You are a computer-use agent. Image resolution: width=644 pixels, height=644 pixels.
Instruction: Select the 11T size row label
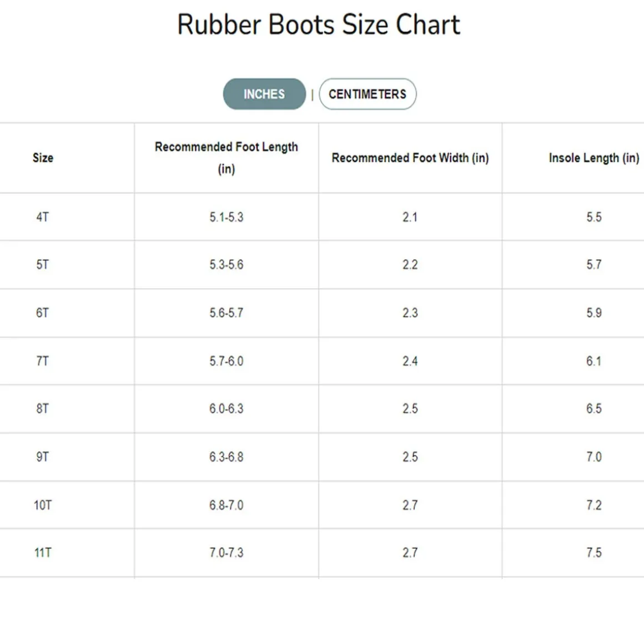click(43, 553)
